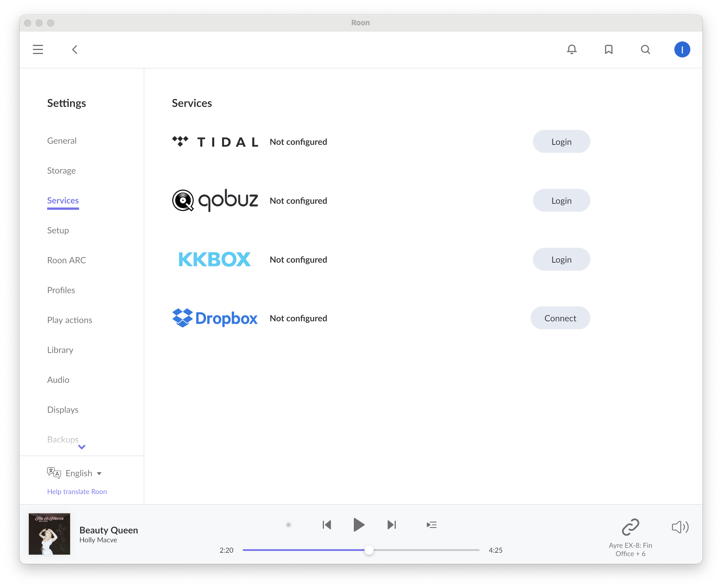Click the TIDAL logo
This screenshot has height=588, width=722.
click(x=215, y=142)
